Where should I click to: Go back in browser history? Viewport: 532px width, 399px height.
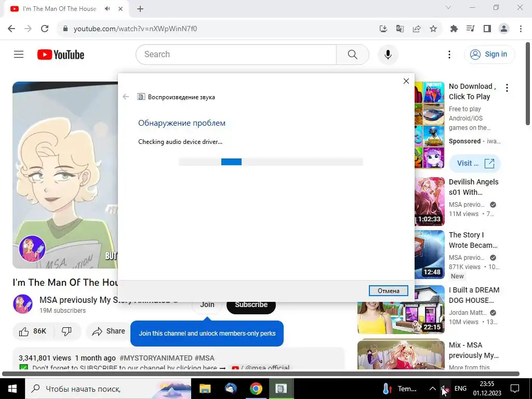click(11, 29)
